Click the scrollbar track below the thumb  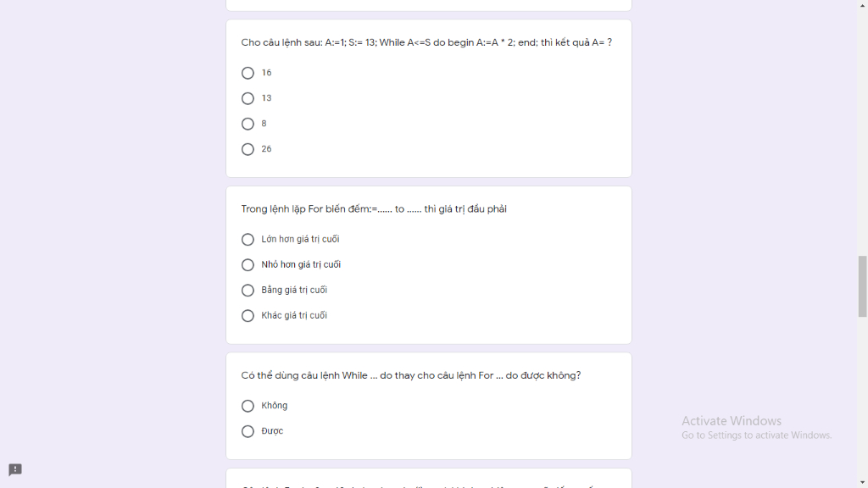[862, 397]
